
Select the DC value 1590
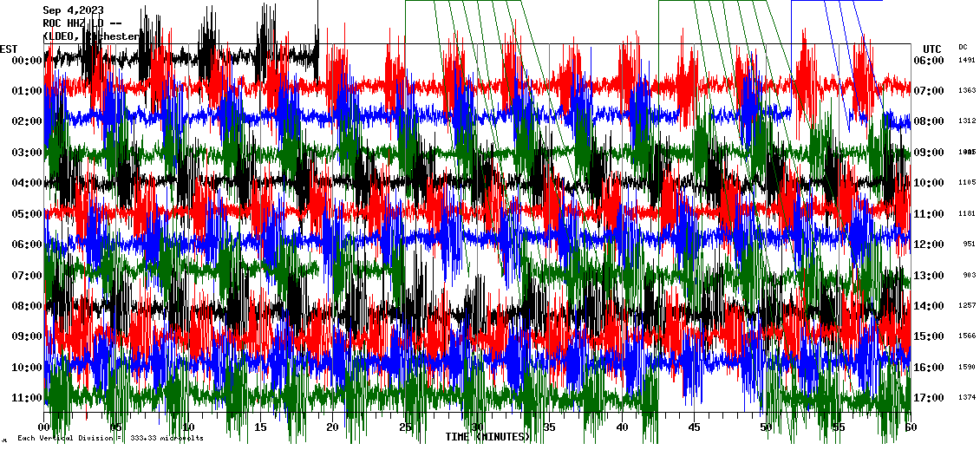pyautogui.click(x=966, y=368)
